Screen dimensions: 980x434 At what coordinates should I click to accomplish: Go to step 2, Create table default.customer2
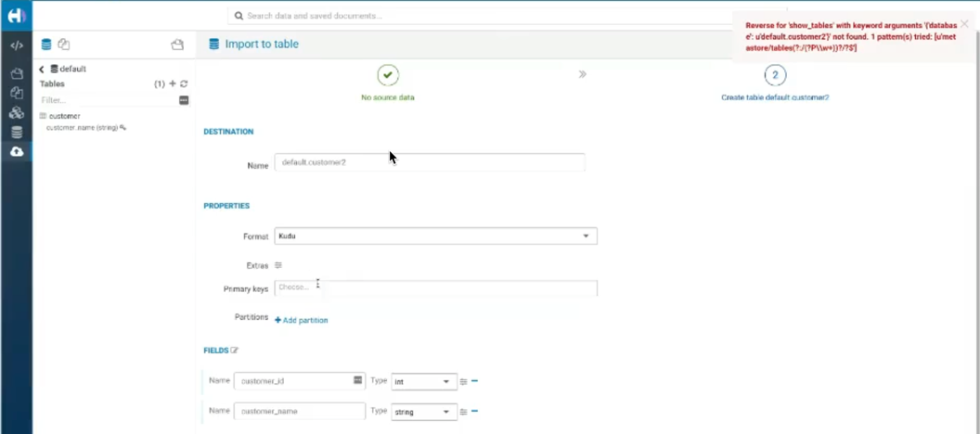775,75
